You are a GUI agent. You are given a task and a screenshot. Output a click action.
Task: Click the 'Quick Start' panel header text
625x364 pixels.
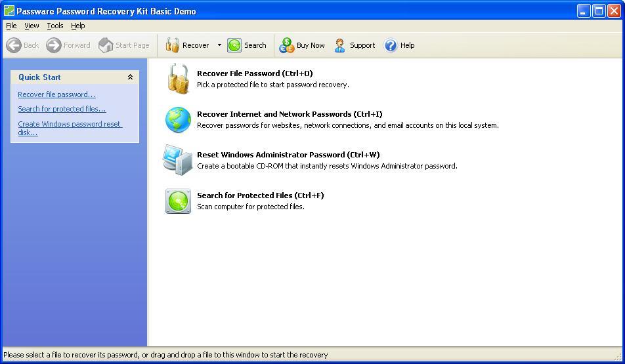point(39,77)
